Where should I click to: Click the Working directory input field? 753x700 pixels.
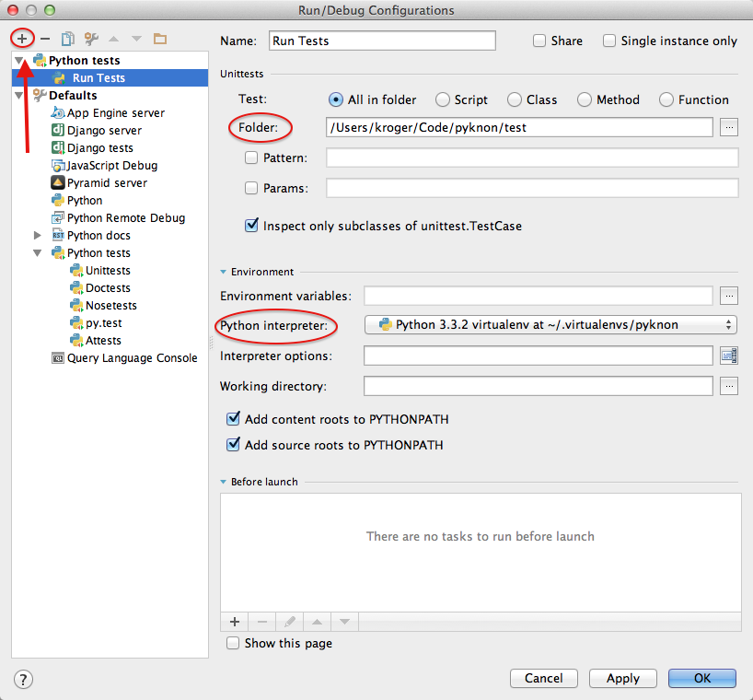click(539, 386)
